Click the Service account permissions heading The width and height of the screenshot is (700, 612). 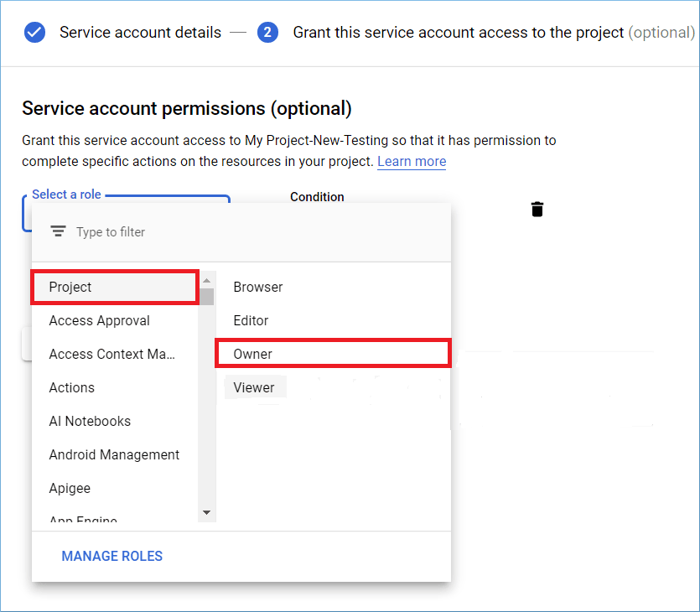(187, 108)
